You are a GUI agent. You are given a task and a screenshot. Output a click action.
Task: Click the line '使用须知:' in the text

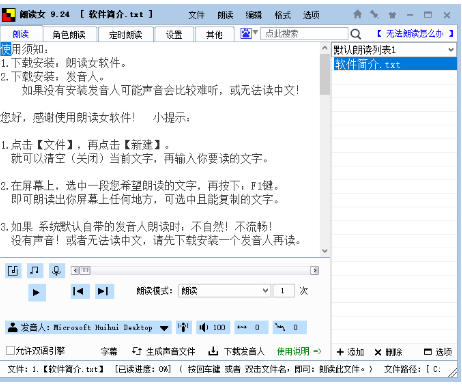pos(24,49)
